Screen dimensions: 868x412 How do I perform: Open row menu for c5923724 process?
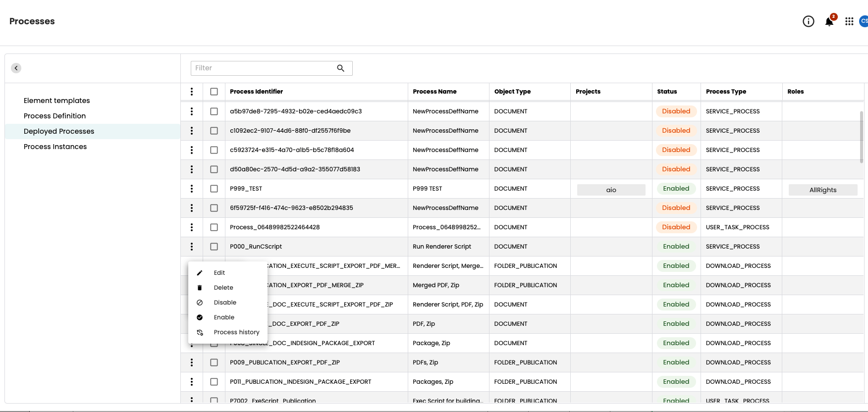pyautogui.click(x=192, y=150)
